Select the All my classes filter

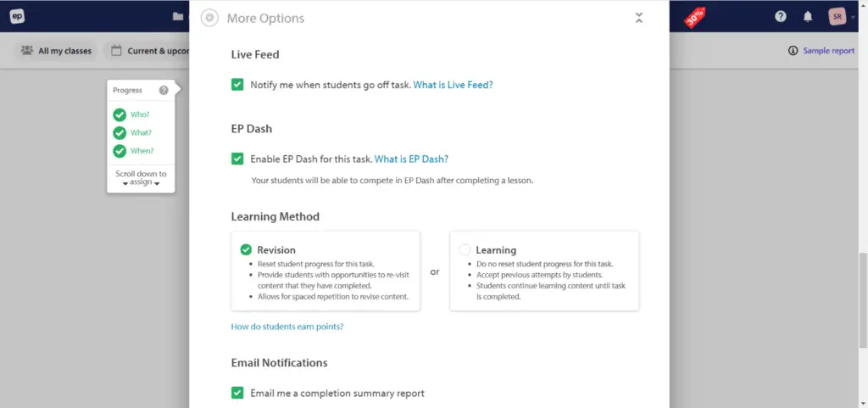(x=56, y=51)
